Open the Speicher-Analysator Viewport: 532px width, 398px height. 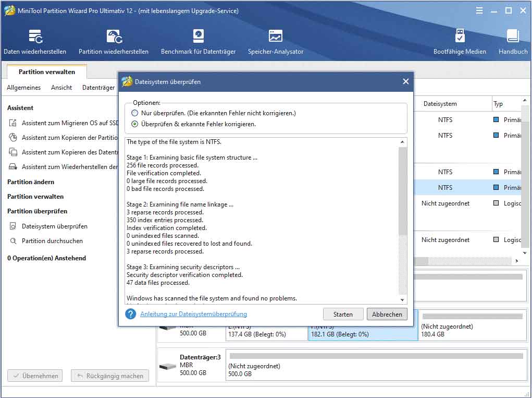(x=275, y=41)
